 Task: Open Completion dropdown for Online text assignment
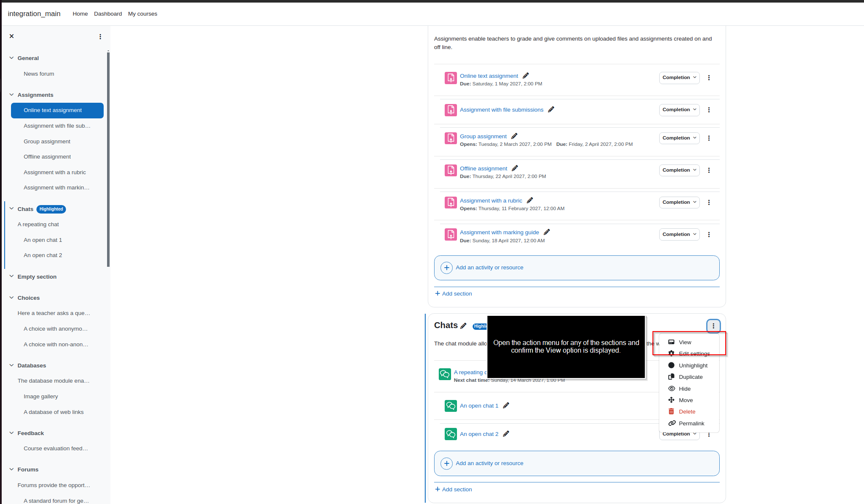679,78
